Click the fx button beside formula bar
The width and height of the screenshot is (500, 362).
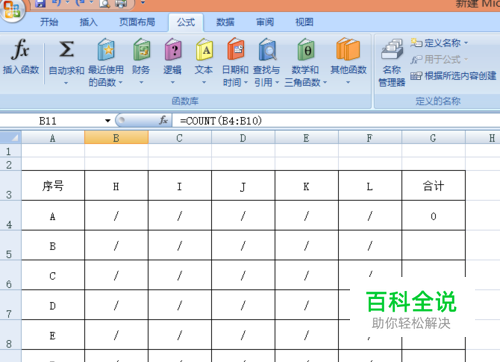click(163, 120)
